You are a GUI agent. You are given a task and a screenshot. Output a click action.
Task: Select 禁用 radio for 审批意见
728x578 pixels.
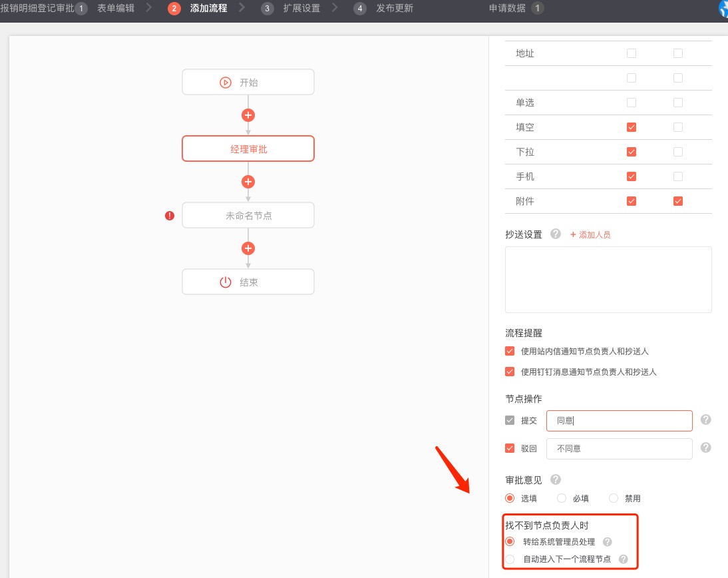[x=614, y=498]
